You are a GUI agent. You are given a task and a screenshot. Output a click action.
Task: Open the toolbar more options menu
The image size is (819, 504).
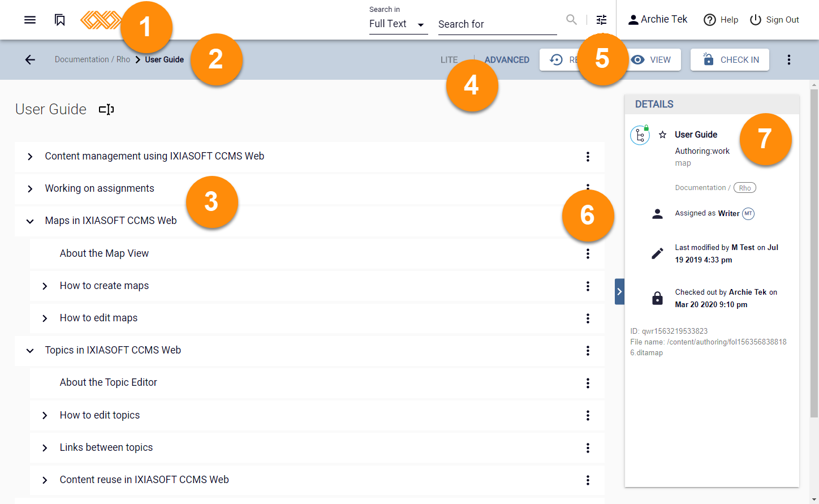pyautogui.click(x=788, y=59)
